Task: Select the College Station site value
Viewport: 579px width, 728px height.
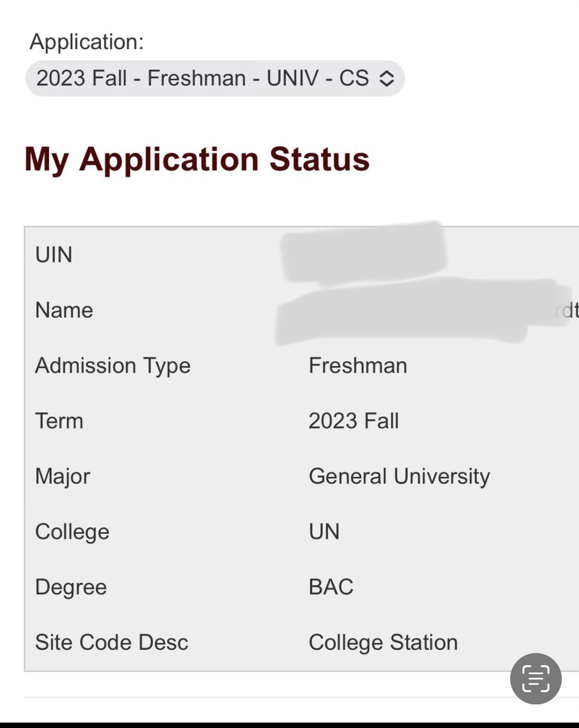Action: 383,643
